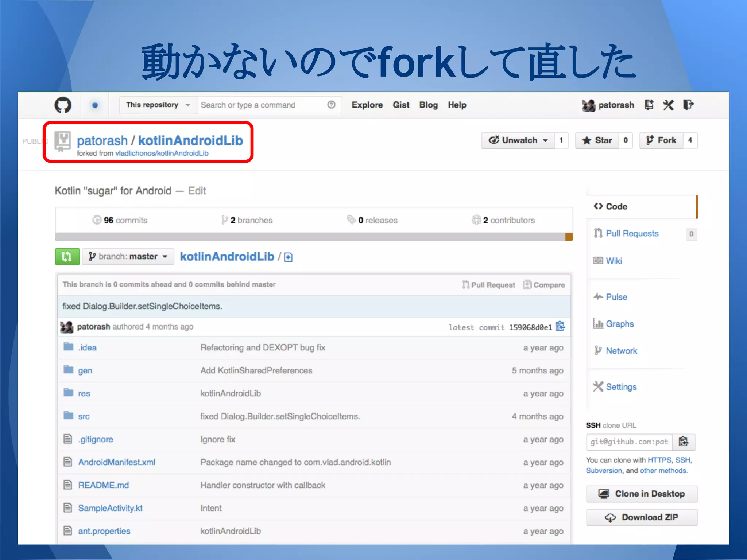747x560 pixels.
Task: Select HTTPS clone method link
Action: coord(659,460)
